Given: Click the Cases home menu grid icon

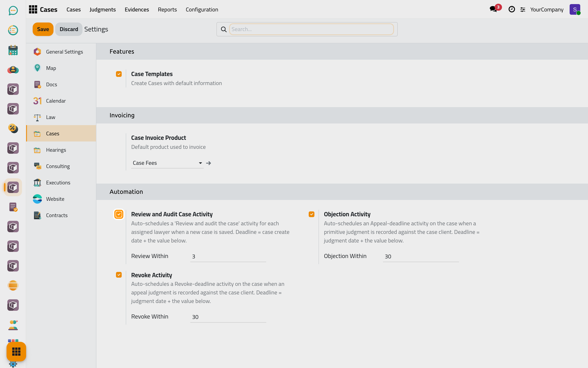Looking at the screenshot, I should pyautogui.click(x=33, y=10).
